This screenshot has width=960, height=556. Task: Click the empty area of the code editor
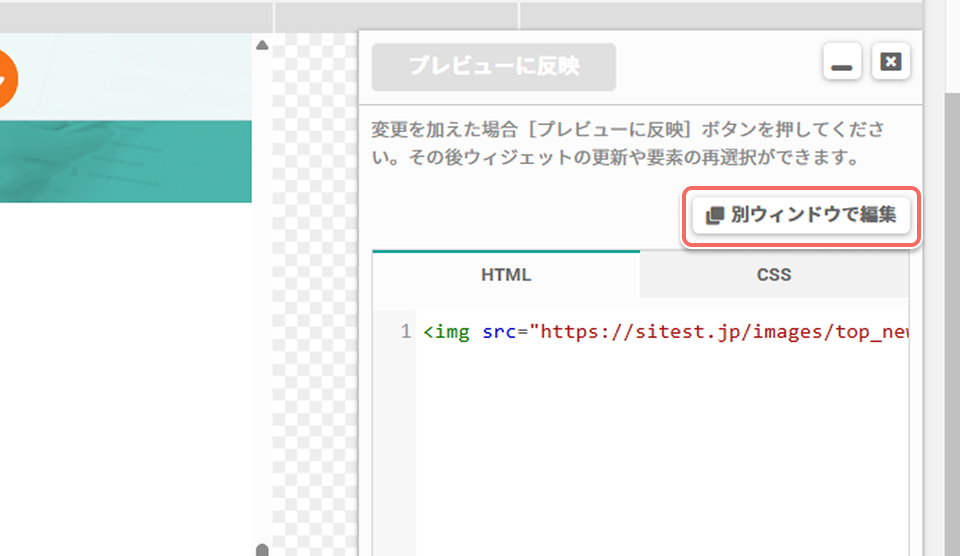[661, 453]
